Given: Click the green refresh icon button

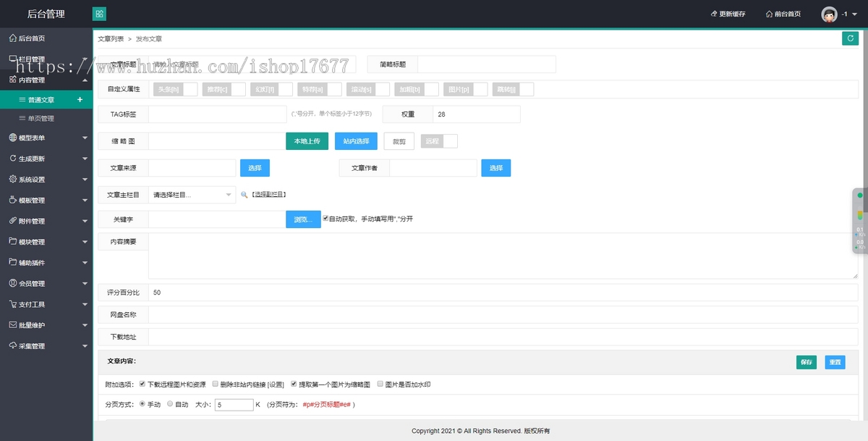Looking at the screenshot, I should tap(850, 38).
